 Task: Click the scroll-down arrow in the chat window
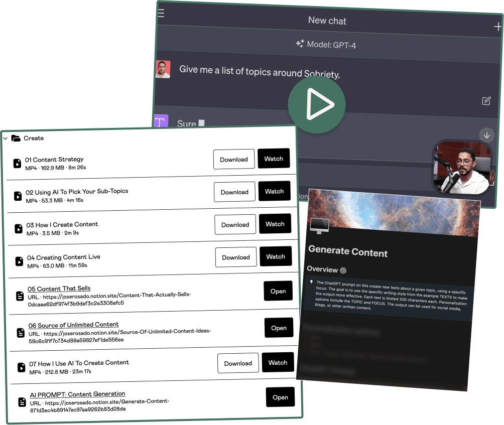tap(486, 135)
